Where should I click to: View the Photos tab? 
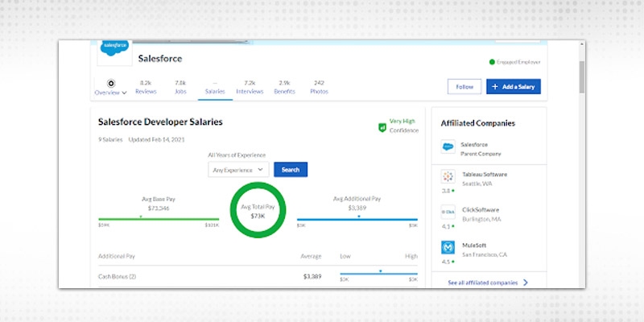(319, 87)
